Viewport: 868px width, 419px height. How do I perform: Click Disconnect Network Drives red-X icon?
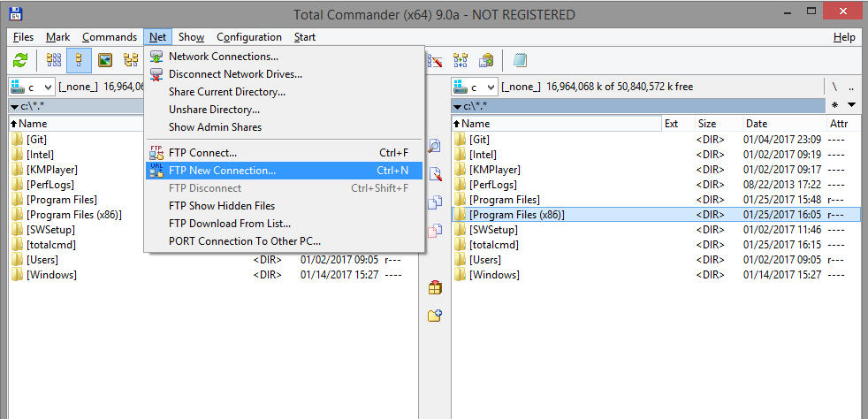tap(157, 74)
